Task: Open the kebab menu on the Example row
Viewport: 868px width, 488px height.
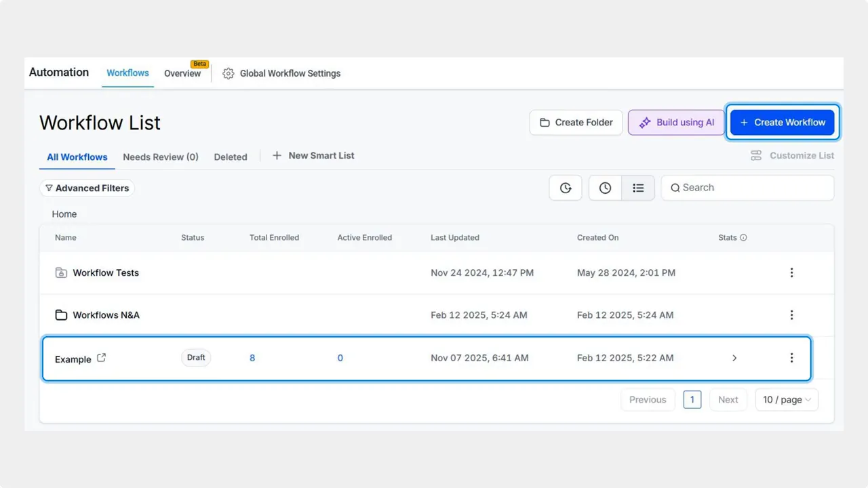Action: pos(791,358)
